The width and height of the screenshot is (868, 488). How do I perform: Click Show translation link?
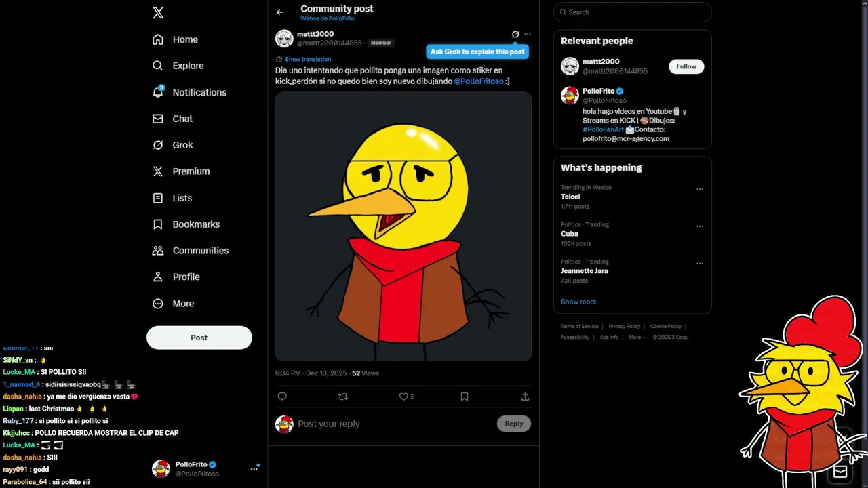pyautogui.click(x=308, y=60)
